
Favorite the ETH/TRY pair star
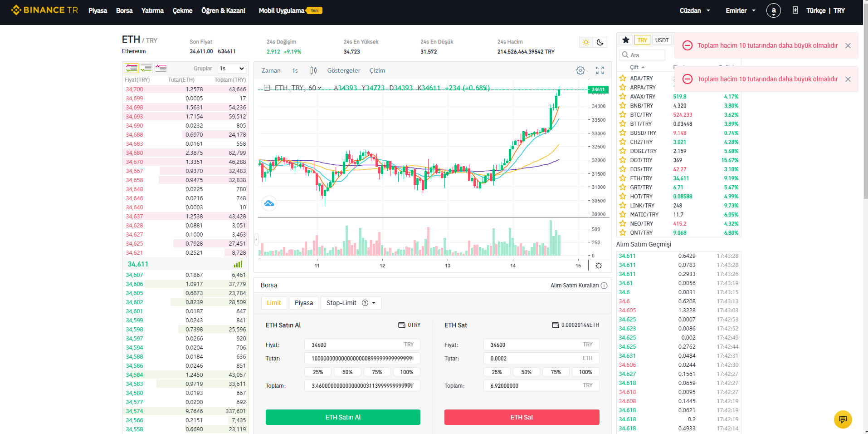click(623, 178)
